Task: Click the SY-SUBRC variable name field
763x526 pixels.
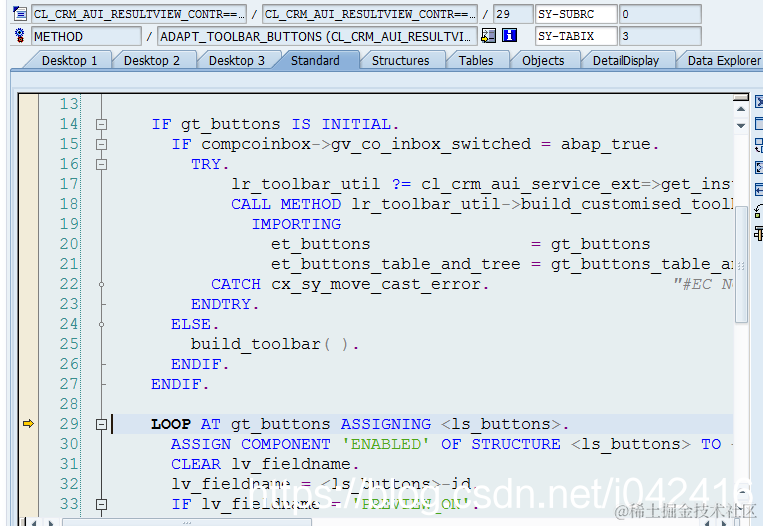Action: click(576, 14)
